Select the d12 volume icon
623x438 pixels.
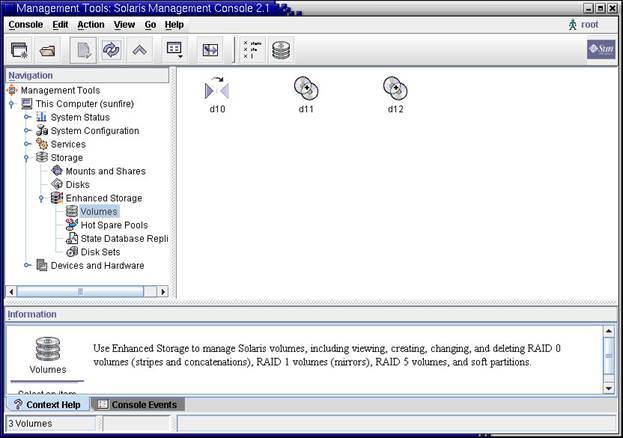pyautogui.click(x=395, y=90)
